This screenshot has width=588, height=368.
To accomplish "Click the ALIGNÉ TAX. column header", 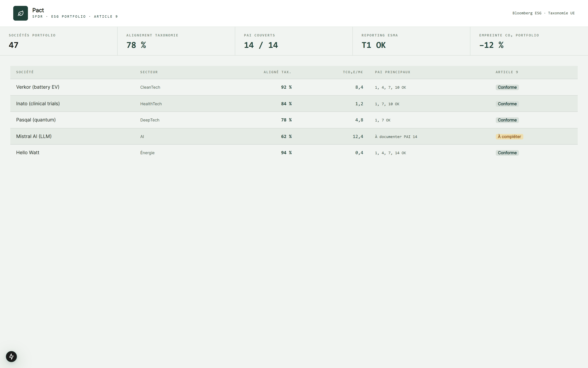I will point(277,72).
